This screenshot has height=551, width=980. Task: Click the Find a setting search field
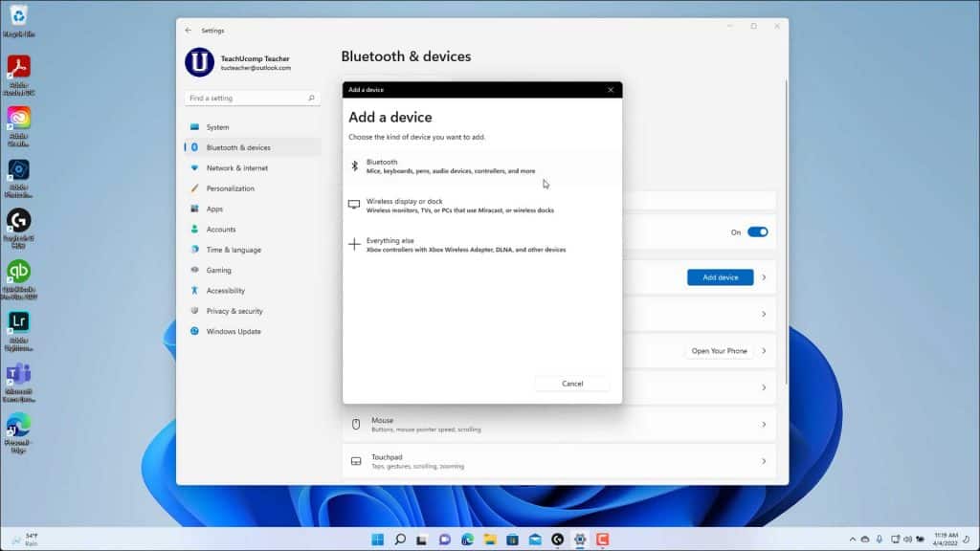(x=249, y=98)
